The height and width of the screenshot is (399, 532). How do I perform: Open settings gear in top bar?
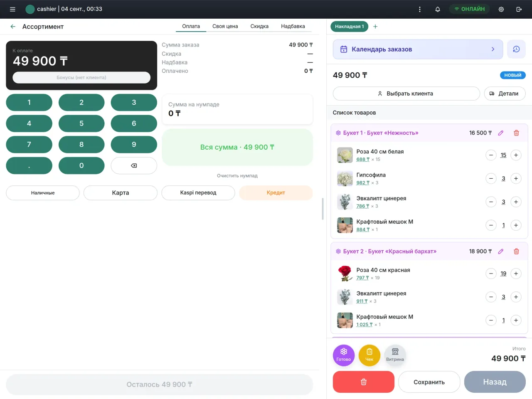tap(501, 9)
